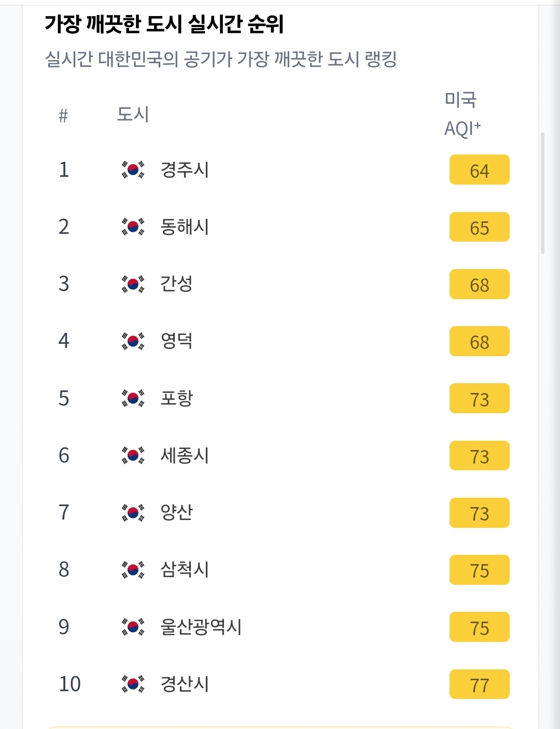The width and height of the screenshot is (560, 729).
Task: Click the yellow AQI 64 badge
Action: (479, 170)
